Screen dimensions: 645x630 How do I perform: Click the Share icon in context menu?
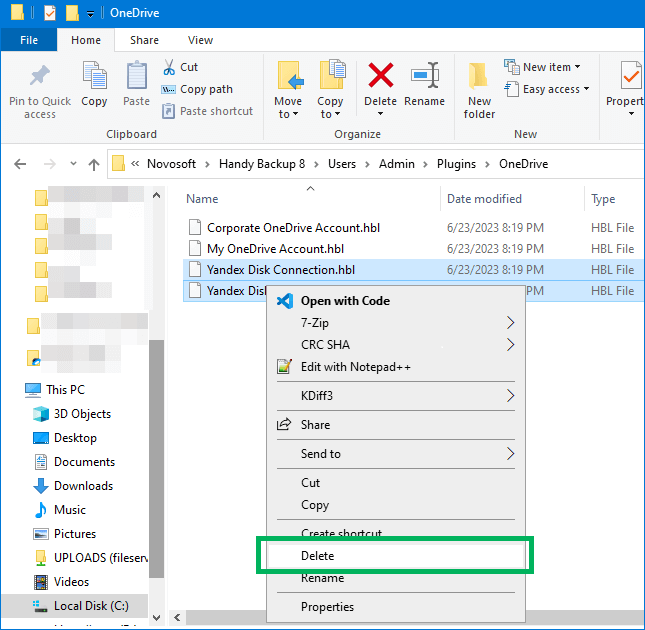point(284,424)
